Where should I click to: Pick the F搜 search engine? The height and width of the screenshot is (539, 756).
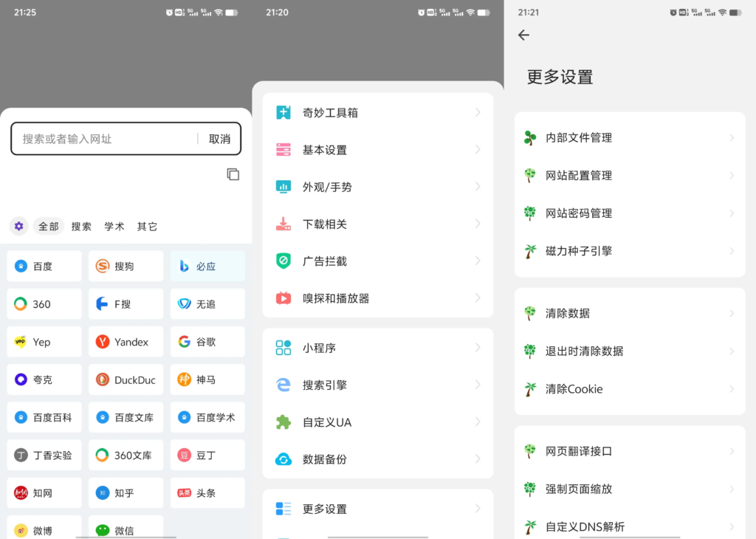coord(126,304)
